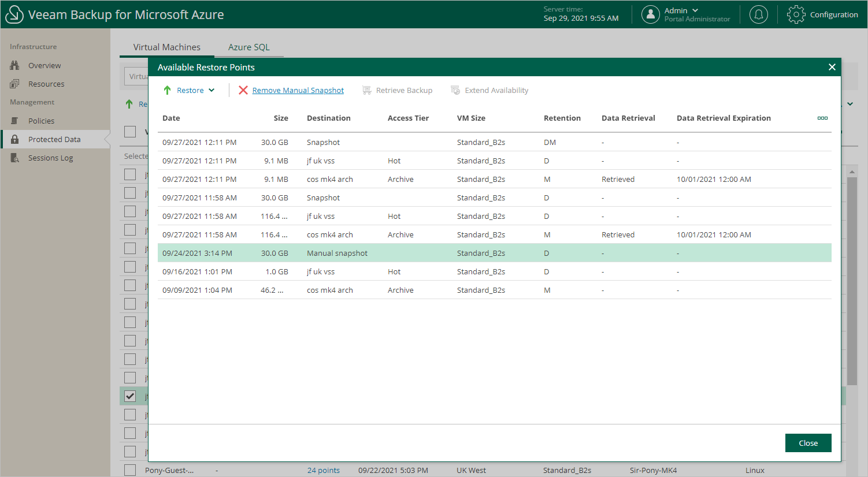The width and height of the screenshot is (868, 477).
Task: Select the 9.1 MB jf uk vss row
Action: coord(495,161)
